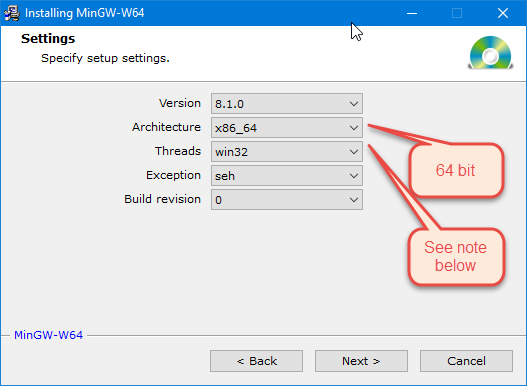Viewport: 527px width, 386px height.
Task: Cancel the MinGW-W64 installation
Action: tap(466, 361)
